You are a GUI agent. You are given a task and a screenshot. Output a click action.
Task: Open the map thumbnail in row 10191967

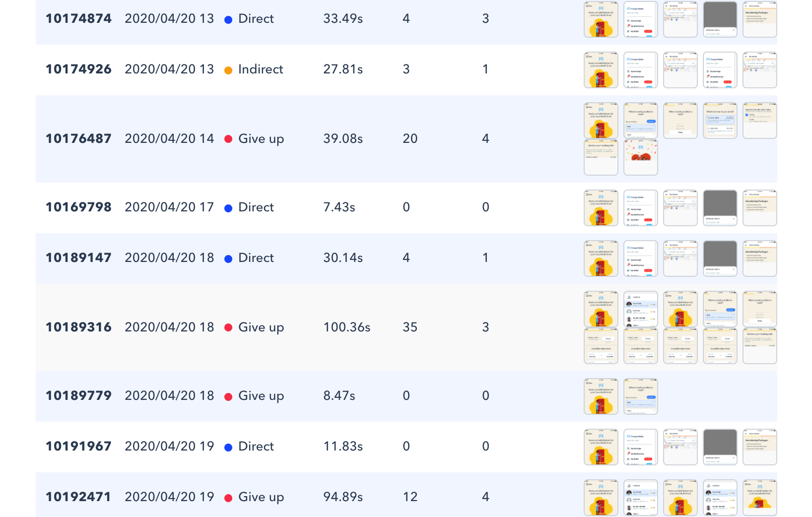[x=680, y=447]
